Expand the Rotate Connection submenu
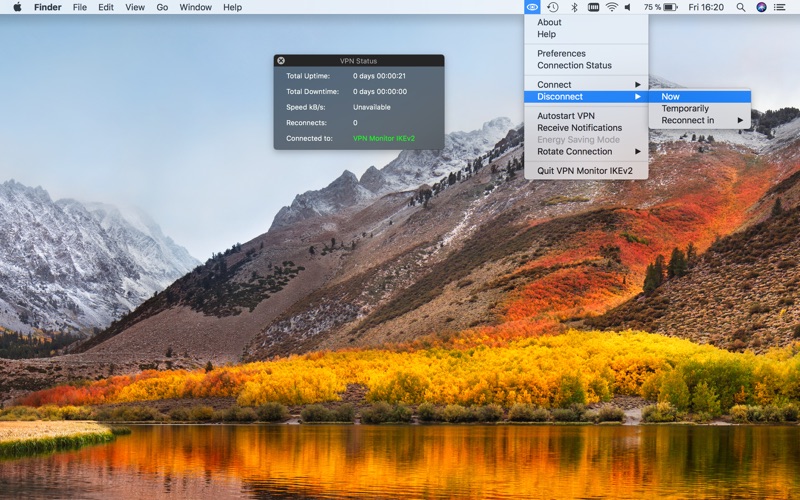 pos(586,152)
